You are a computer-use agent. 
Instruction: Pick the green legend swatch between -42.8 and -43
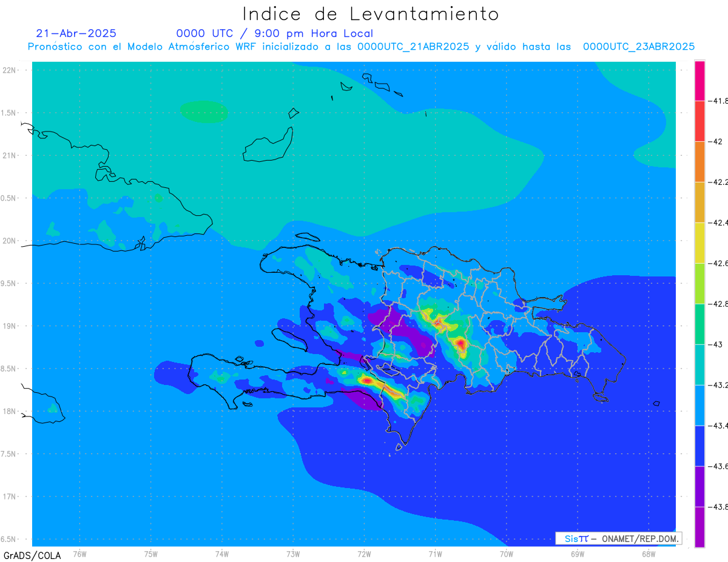pyautogui.click(x=699, y=324)
